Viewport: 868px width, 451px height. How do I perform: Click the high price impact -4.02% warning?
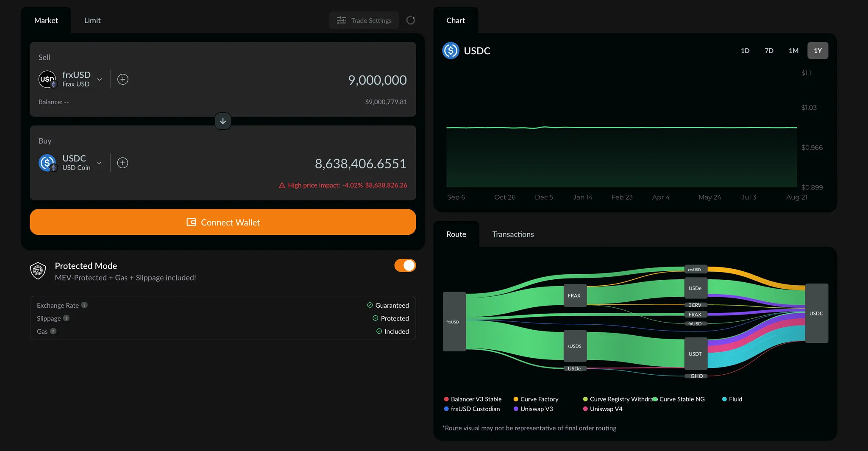343,185
